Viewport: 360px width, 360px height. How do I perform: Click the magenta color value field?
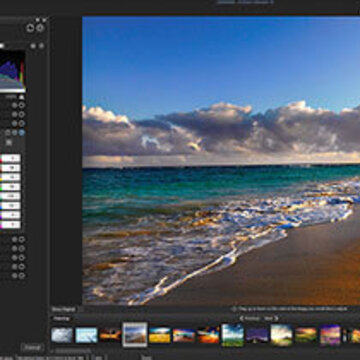click(x=11, y=225)
